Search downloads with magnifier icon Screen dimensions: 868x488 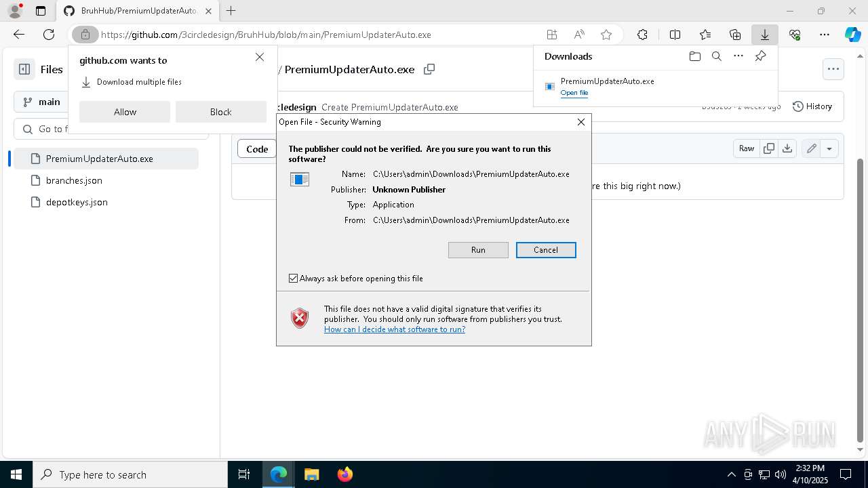[x=716, y=56]
